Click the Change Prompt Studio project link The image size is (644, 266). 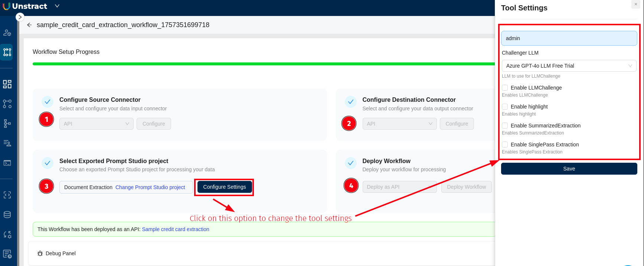tap(150, 187)
